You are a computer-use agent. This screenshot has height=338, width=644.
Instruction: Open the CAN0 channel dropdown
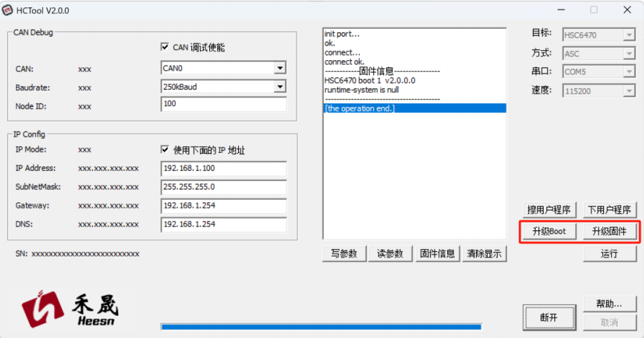(280, 68)
